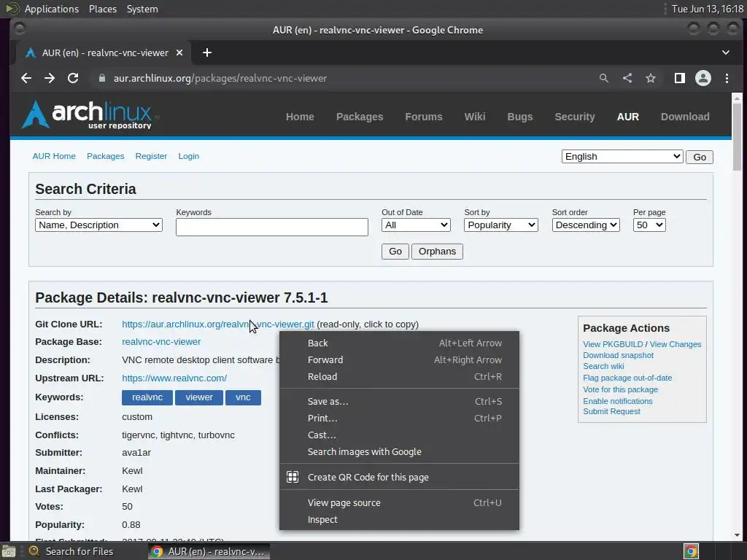Open the Sort by Popularity dropdown
The image size is (747, 560).
pyautogui.click(x=500, y=225)
